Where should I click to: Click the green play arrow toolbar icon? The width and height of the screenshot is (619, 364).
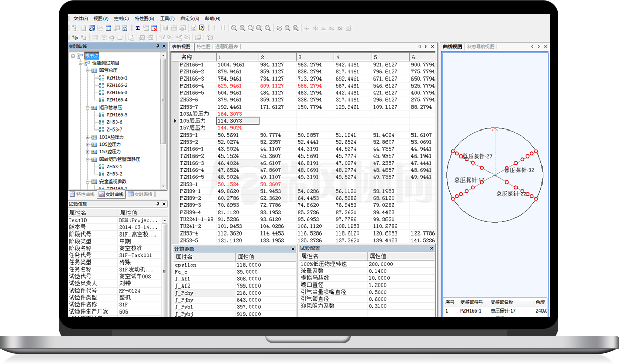[x=75, y=37]
